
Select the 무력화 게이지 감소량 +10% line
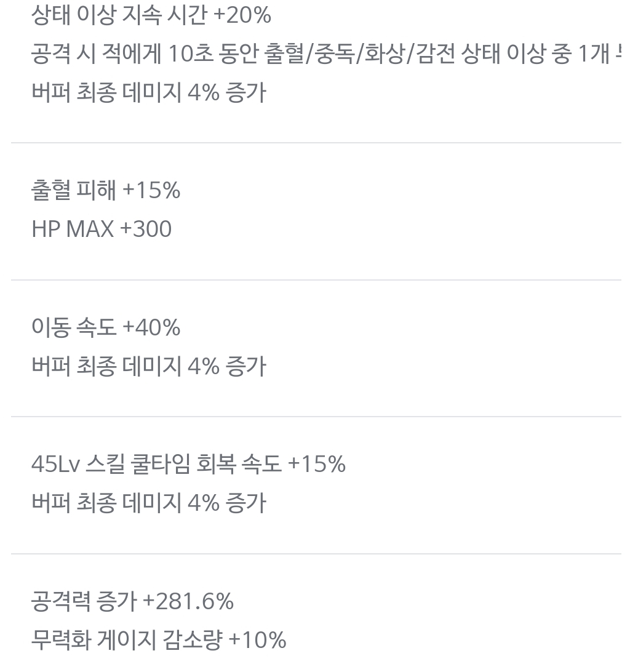click(x=159, y=640)
